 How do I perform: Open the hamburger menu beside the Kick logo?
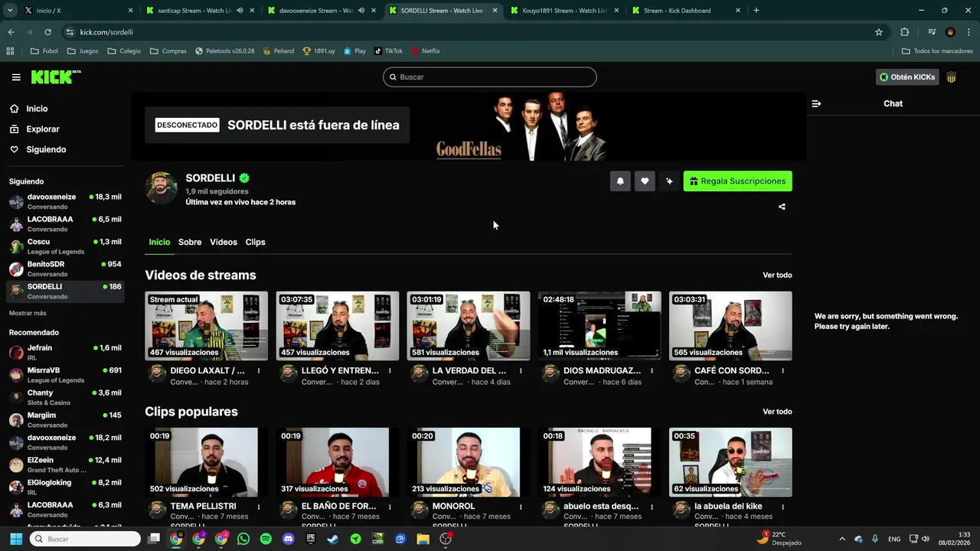(x=16, y=77)
